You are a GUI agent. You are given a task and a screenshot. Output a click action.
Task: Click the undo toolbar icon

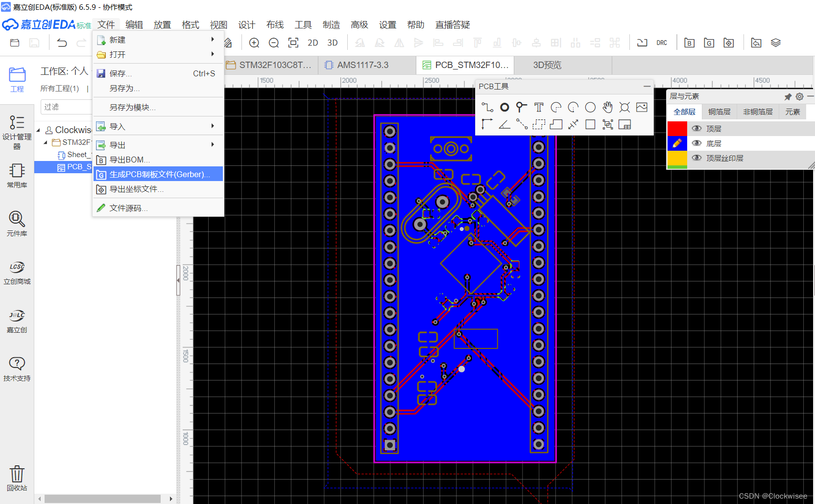(x=62, y=43)
